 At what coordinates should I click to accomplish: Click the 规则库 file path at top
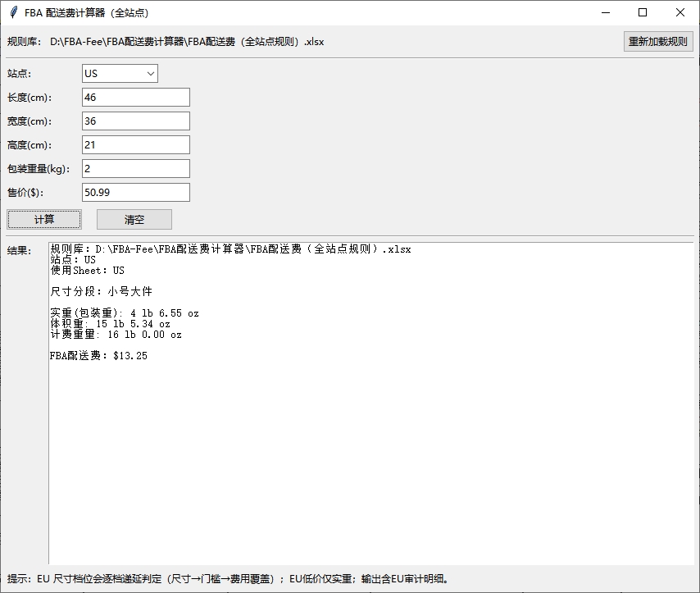[x=187, y=42]
